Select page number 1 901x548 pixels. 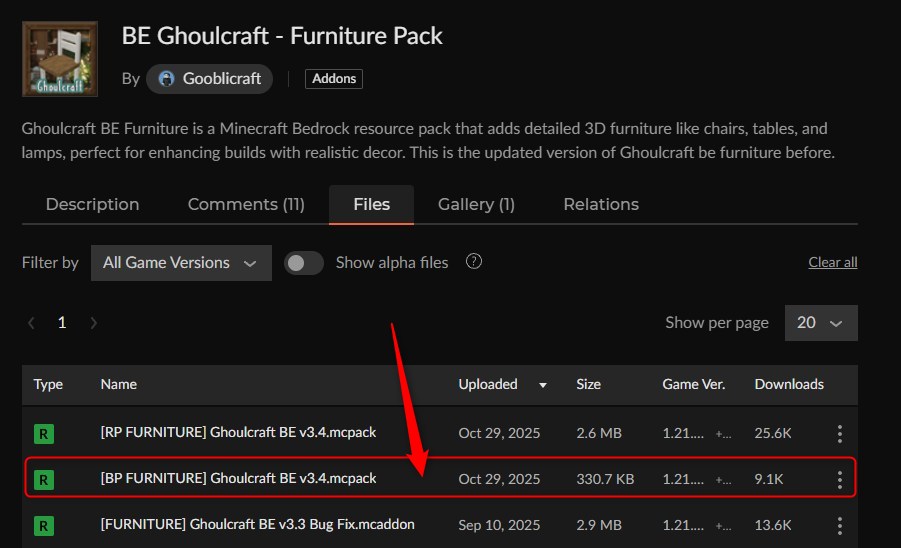[x=62, y=323]
